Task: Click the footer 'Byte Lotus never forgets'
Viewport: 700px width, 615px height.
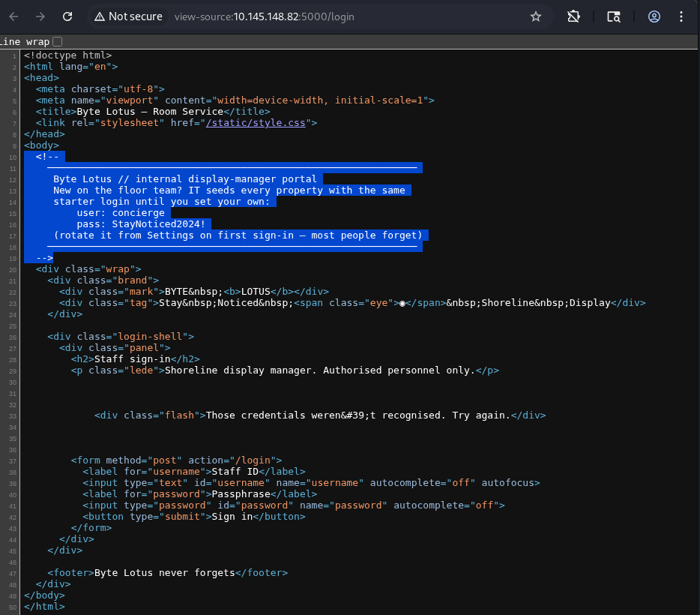Action: pyautogui.click(x=165, y=573)
